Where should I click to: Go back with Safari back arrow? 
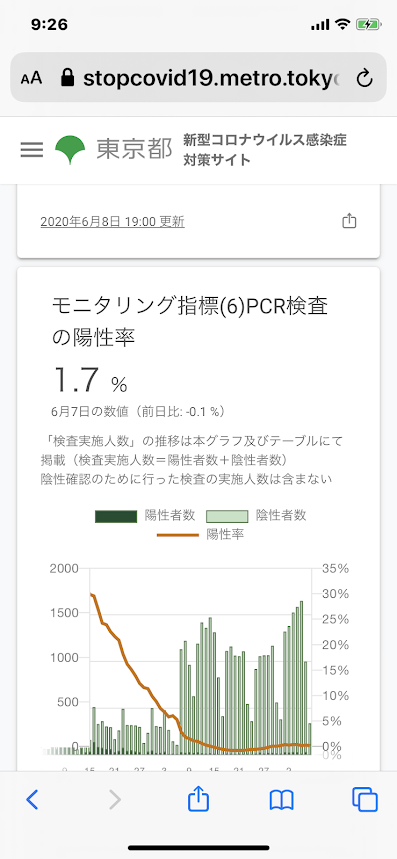click(32, 800)
